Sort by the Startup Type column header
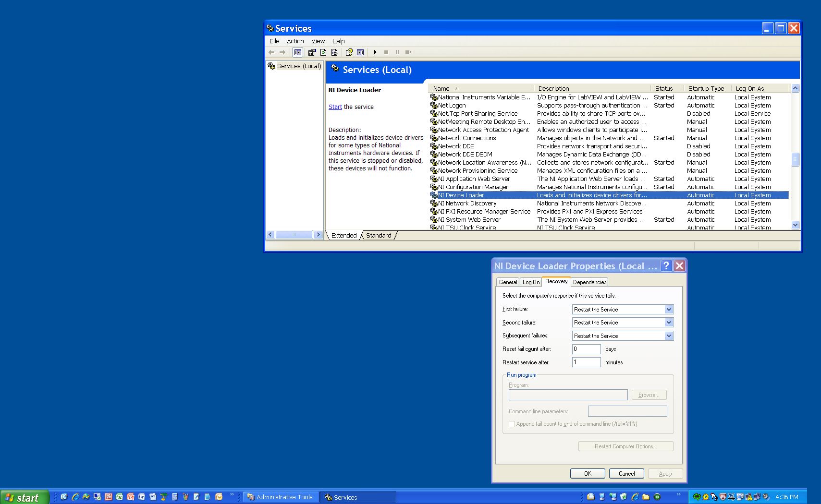The height and width of the screenshot is (504, 821). pos(707,88)
